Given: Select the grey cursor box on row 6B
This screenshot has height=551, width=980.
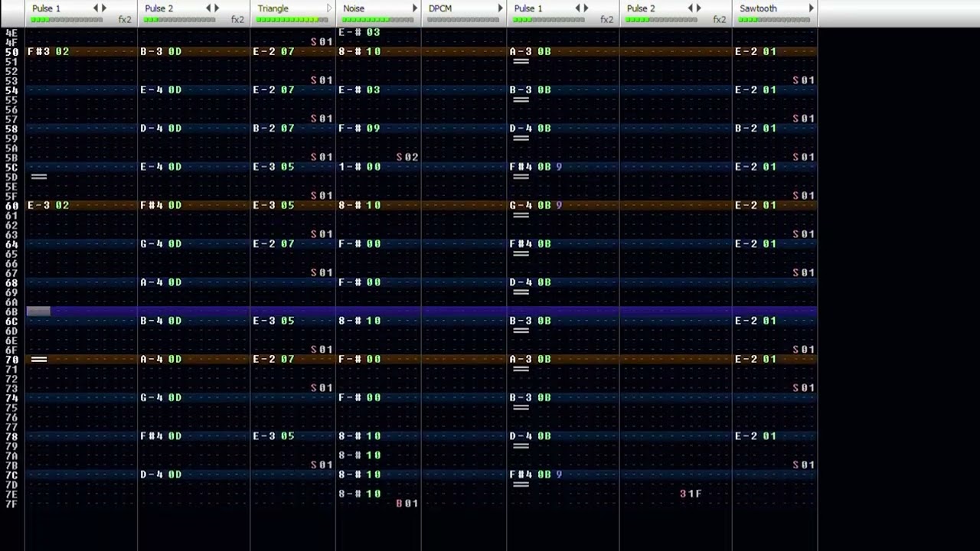Looking at the screenshot, I should click(x=38, y=311).
